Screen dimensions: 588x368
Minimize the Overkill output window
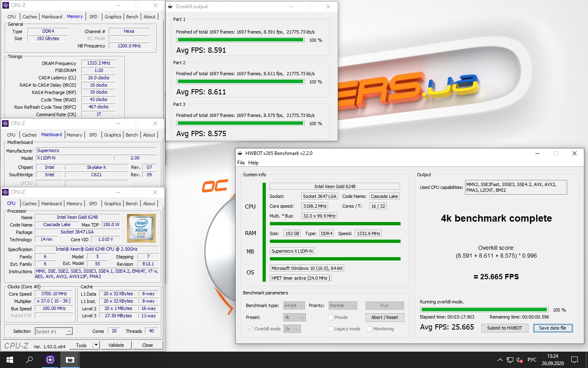[291, 7]
